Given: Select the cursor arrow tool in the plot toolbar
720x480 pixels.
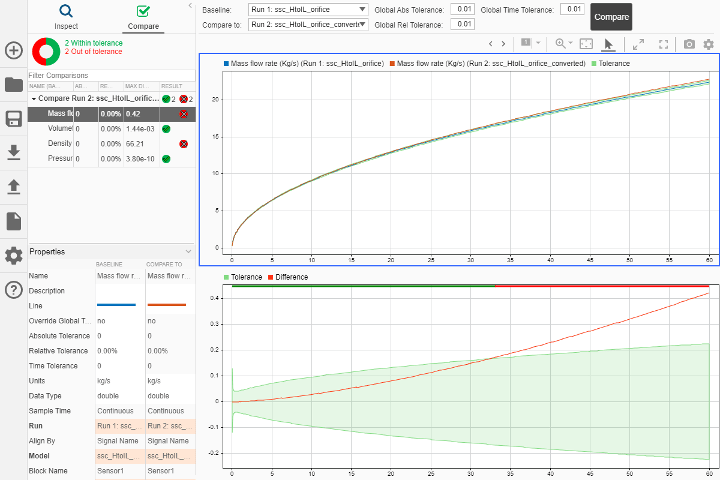Looking at the screenshot, I should point(608,44).
